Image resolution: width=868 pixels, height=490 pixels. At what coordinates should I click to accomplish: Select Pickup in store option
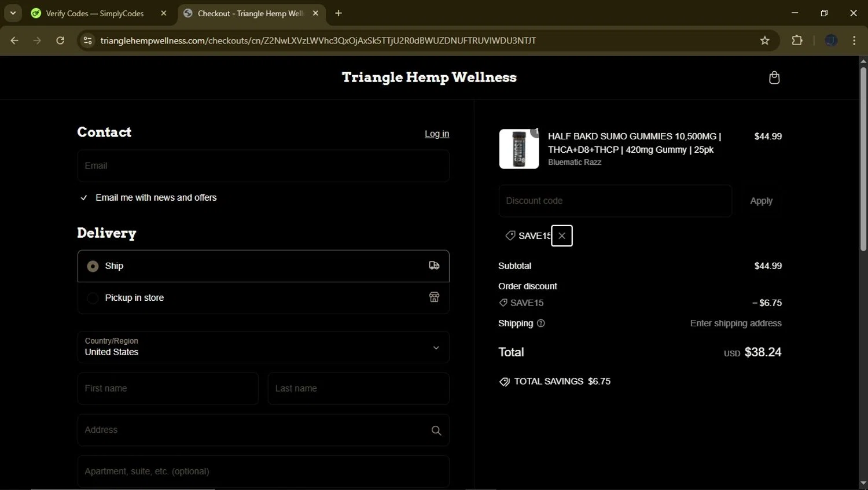click(x=263, y=298)
